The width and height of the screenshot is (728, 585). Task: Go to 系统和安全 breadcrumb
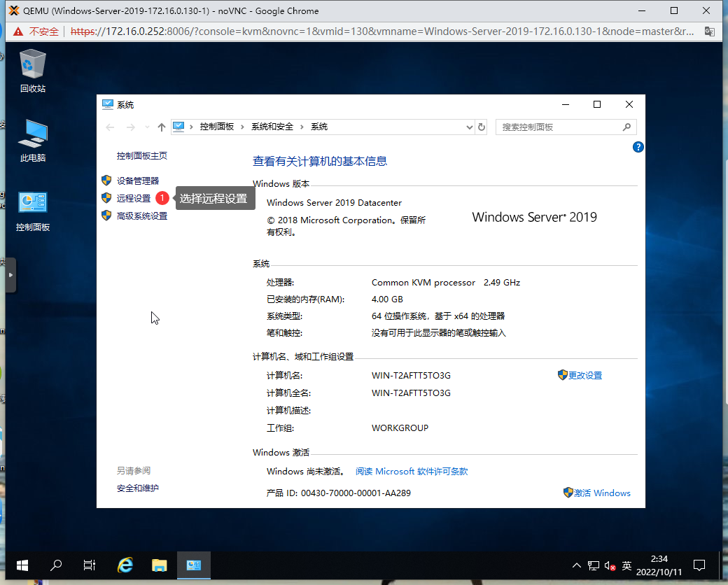click(272, 127)
